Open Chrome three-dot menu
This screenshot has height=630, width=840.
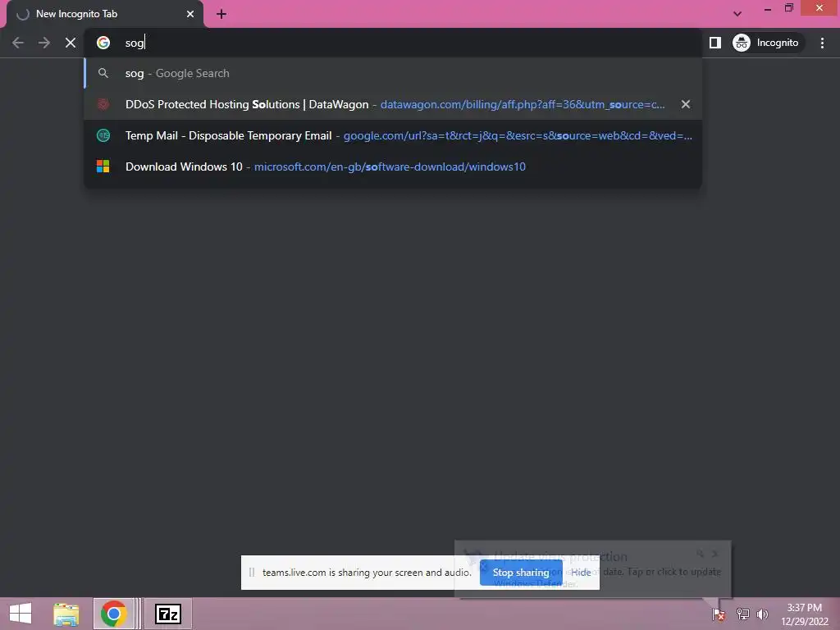tap(822, 43)
